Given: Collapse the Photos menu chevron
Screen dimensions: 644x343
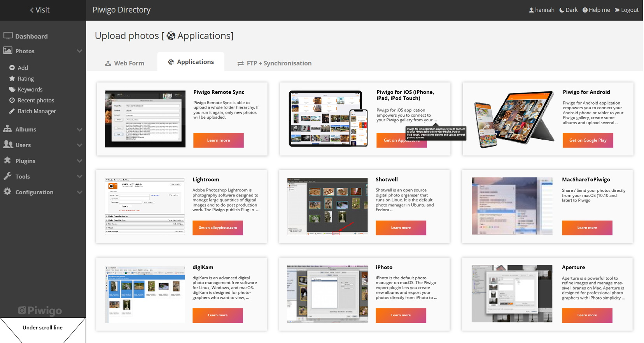Looking at the screenshot, I should pyautogui.click(x=79, y=51).
